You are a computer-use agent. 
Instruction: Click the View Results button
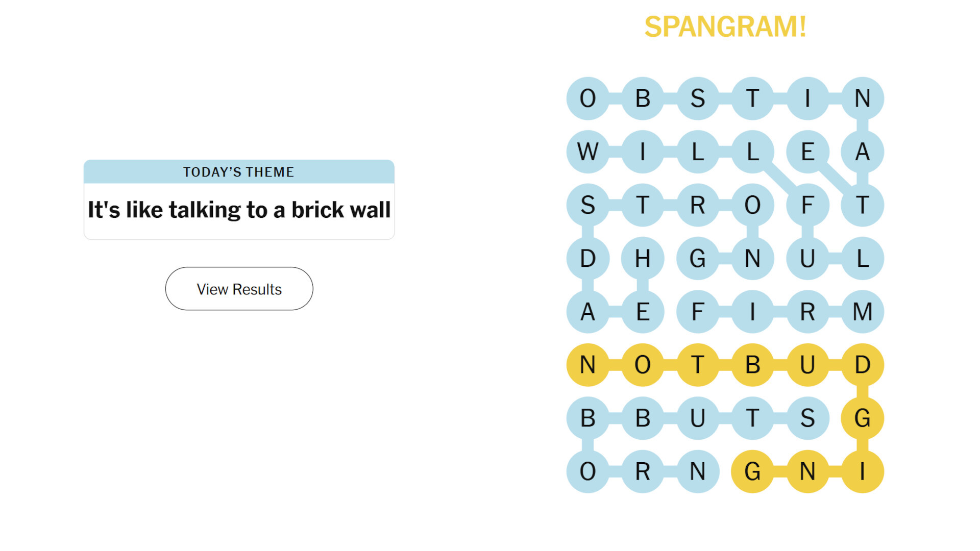[239, 289]
